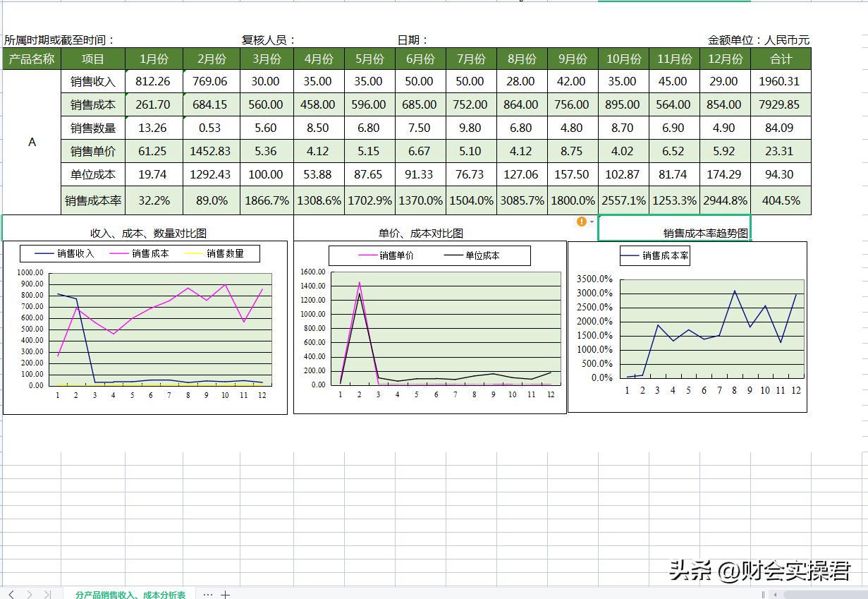Select the 单价、成本对比图 title cell
Viewport: 868px width, 599px height.
pyautogui.click(x=421, y=233)
